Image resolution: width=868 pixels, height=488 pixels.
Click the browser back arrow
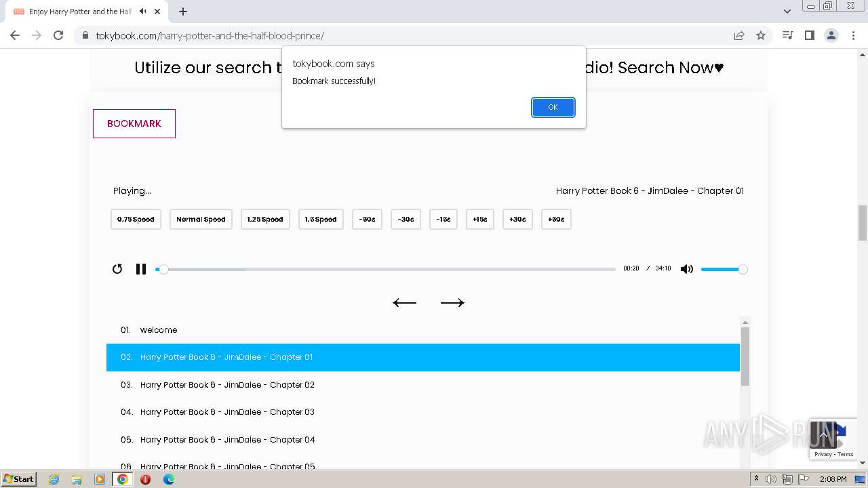point(15,35)
